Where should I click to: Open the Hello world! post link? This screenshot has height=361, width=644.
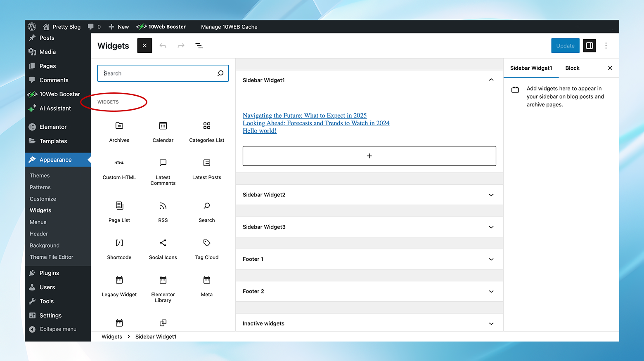tap(259, 131)
